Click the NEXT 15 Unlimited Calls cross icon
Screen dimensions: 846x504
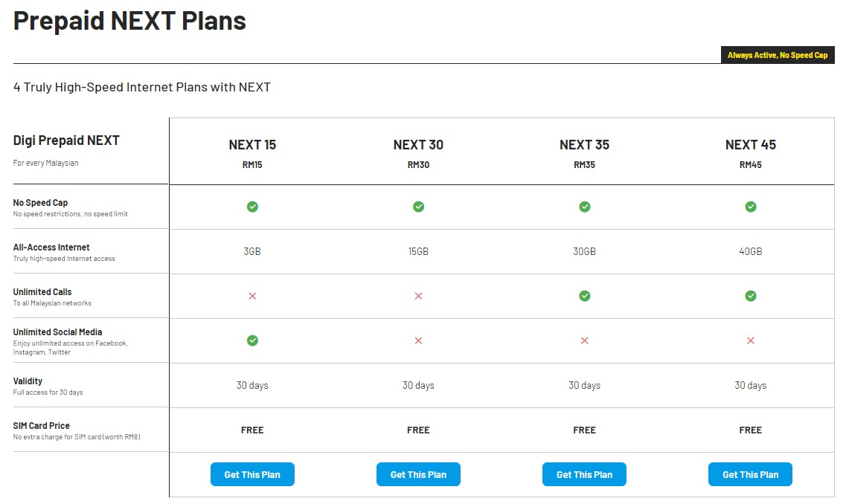pos(252,296)
